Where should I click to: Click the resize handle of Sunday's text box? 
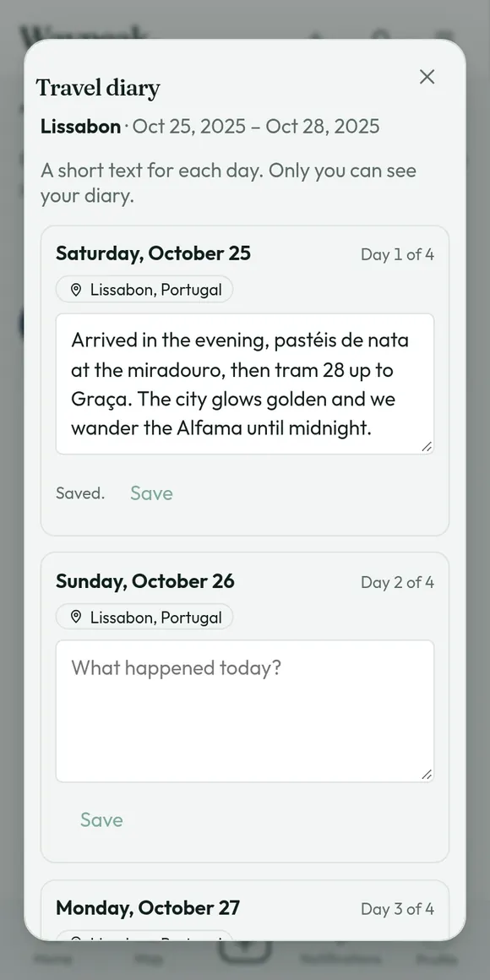click(x=427, y=775)
